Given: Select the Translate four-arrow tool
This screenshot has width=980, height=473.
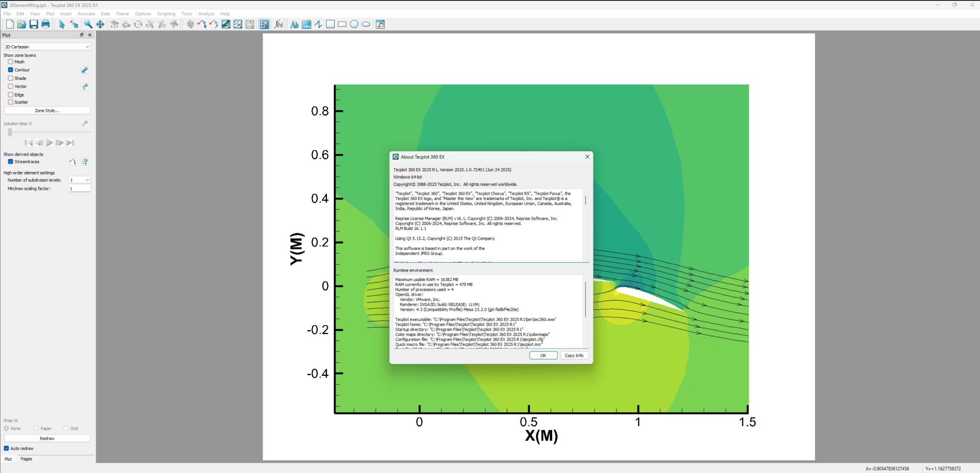Looking at the screenshot, I should coord(100,24).
